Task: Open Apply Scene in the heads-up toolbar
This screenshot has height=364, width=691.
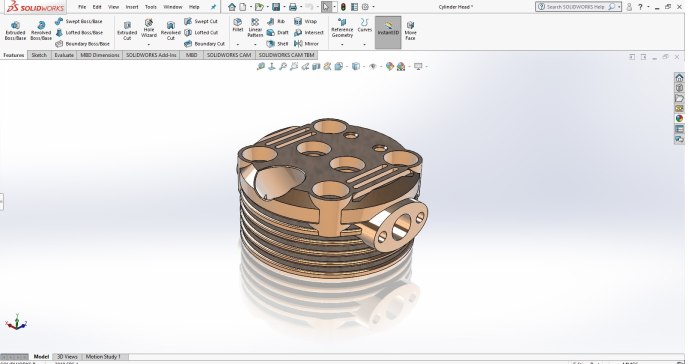Action: pos(401,67)
